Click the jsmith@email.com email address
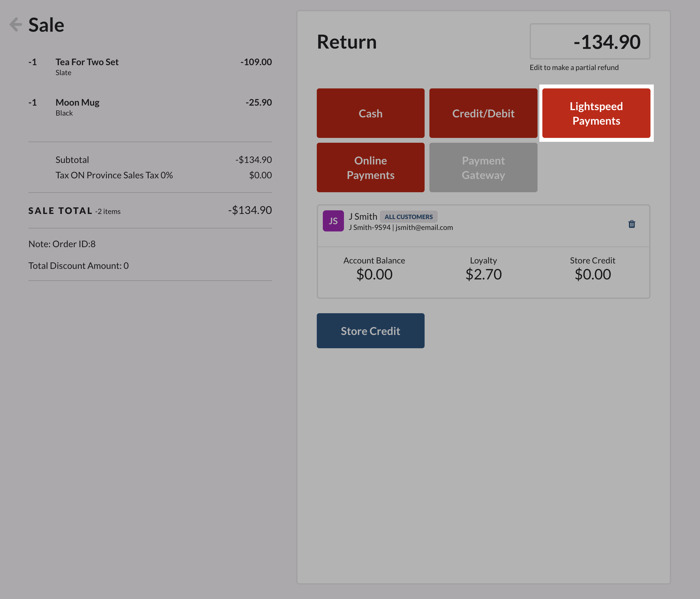 coord(424,227)
